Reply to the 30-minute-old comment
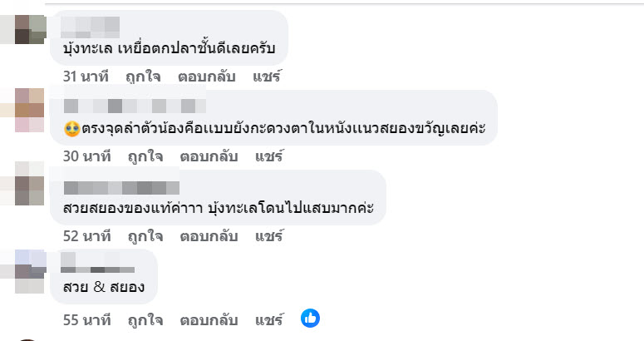This screenshot has width=644, height=341. (x=209, y=156)
